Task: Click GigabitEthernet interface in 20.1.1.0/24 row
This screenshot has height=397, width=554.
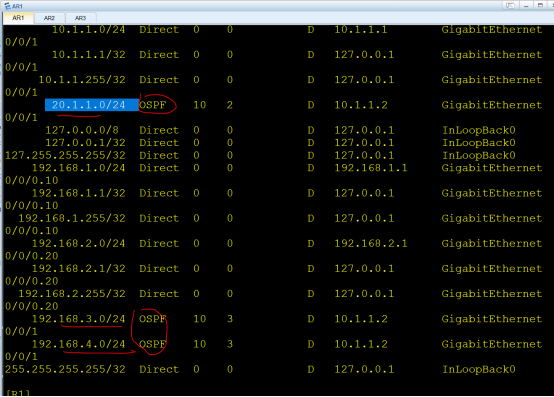Action: [491, 105]
